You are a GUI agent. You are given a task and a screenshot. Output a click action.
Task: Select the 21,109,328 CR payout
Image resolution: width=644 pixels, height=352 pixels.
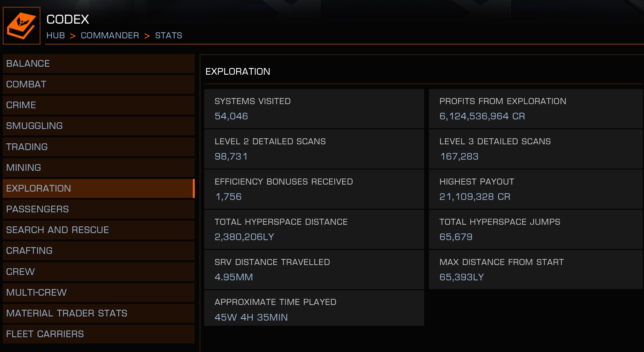click(x=475, y=197)
